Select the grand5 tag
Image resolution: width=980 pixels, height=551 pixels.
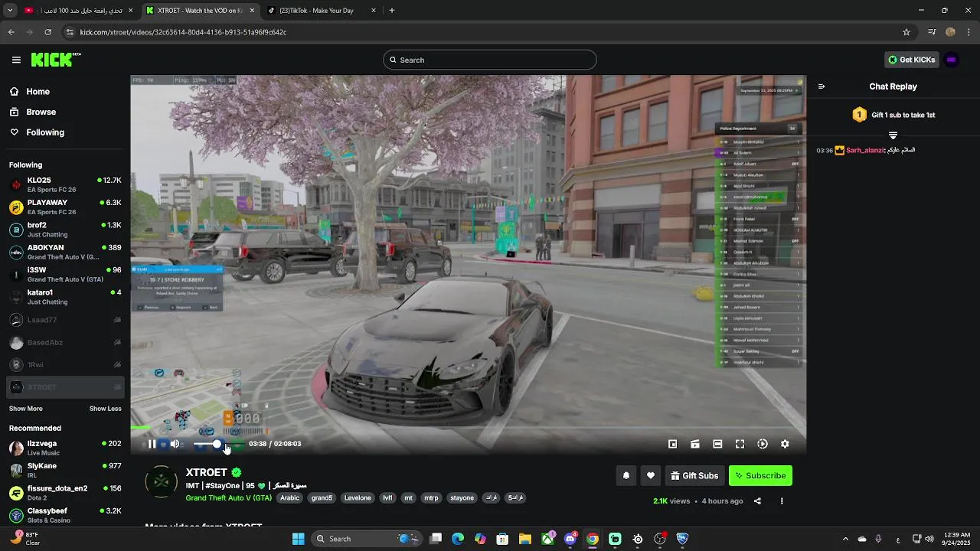[322, 497]
